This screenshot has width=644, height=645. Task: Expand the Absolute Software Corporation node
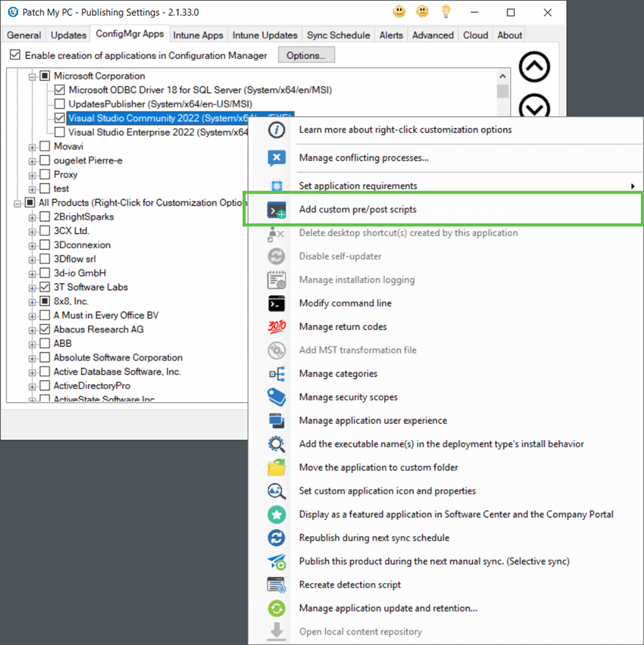[32, 358]
